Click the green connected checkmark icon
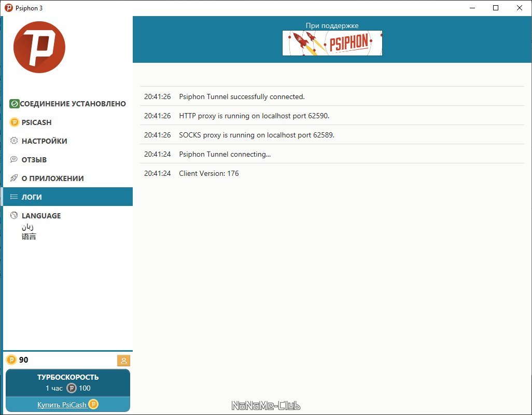 click(x=14, y=104)
